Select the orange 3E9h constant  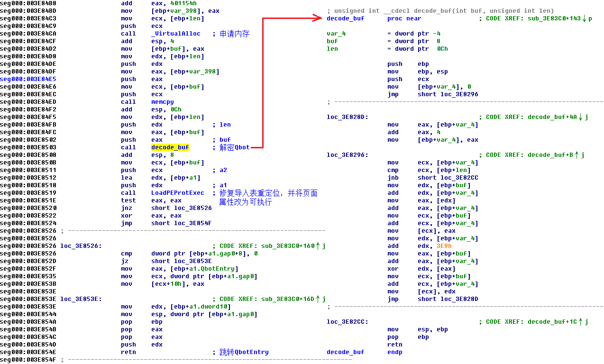[x=444, y=246]
